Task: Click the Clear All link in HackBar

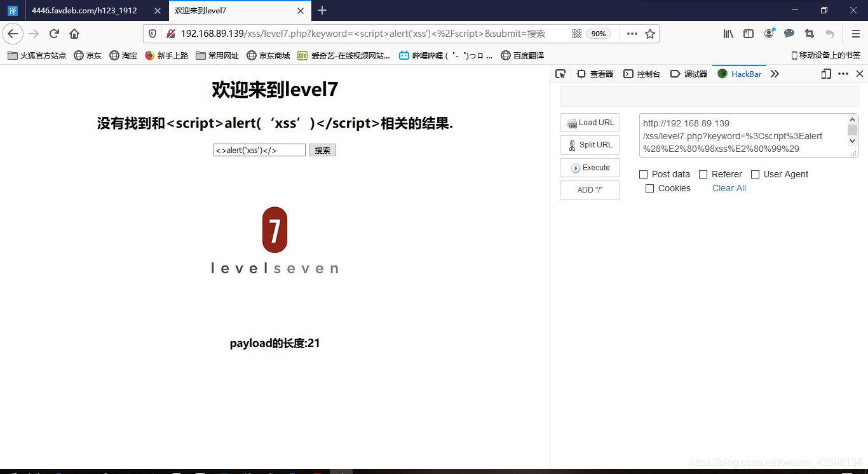Action: pyautogui.click(x=728, y=188)
